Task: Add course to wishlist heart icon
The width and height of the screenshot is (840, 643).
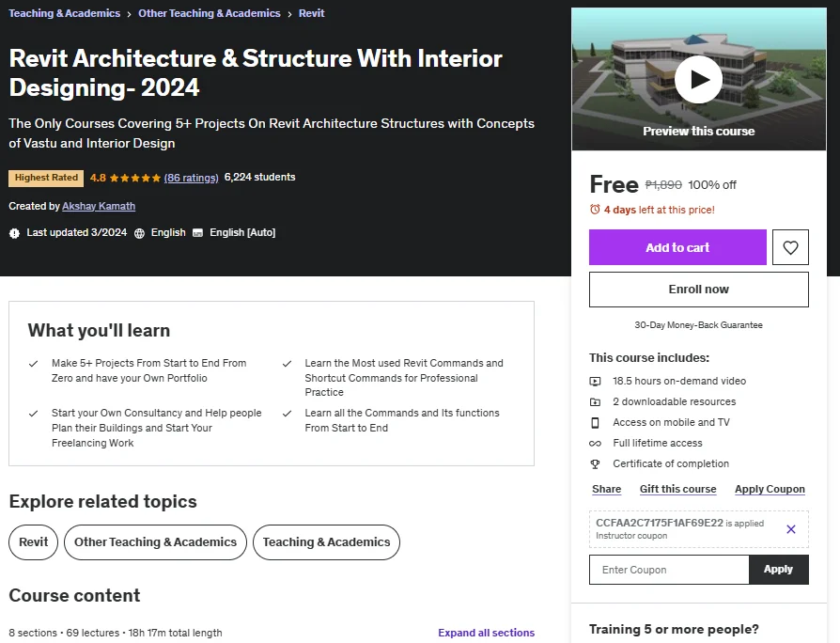Action: point(791,247)
